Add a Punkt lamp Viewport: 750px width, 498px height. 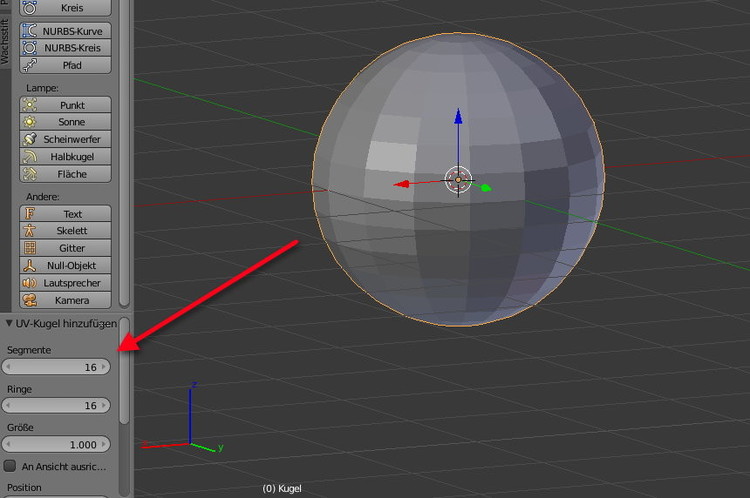click(x=66, y=105)
